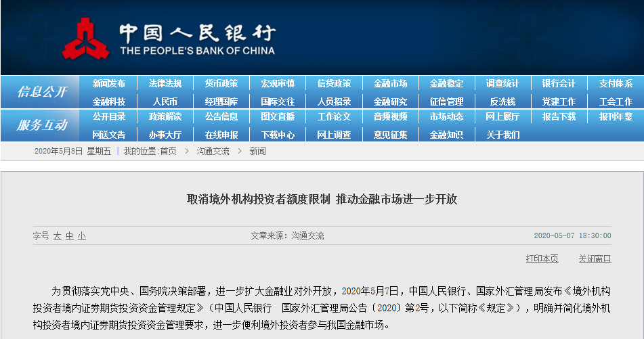
Task: Select 信贷政策 in navigation
Action: pos(334,83)
